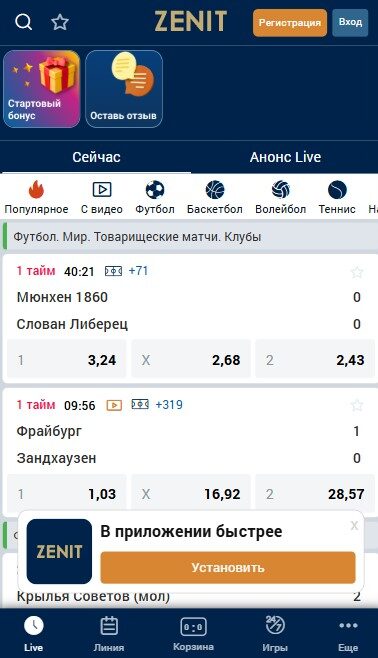The height and width of the screenshot is (658, 378).
Task: Open Игры 24/7 section
Action: point(275,634)
